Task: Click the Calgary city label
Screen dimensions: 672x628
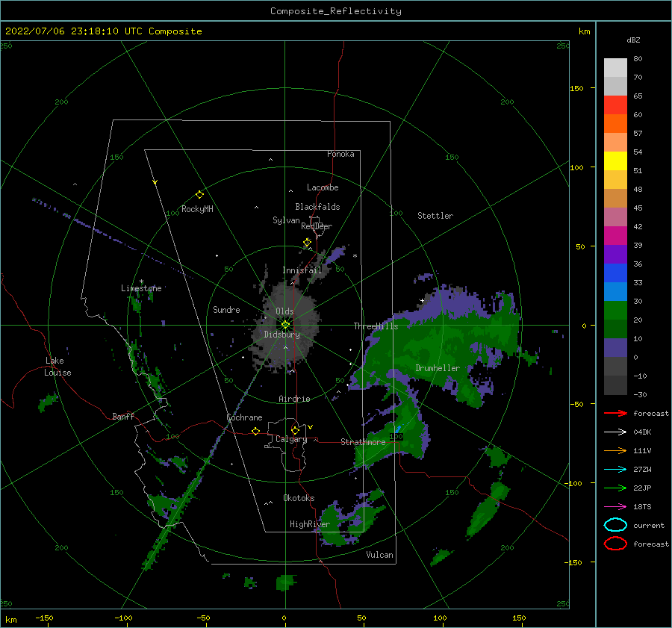Action: (291, 439)
